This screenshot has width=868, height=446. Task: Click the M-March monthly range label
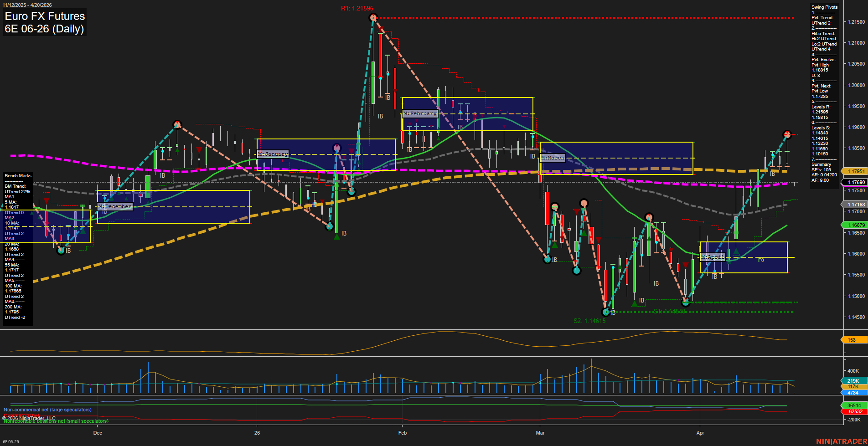(553, 158)
